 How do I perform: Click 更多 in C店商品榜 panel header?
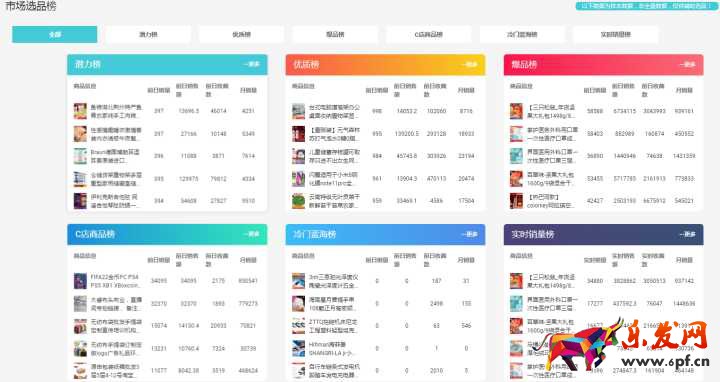252,234
